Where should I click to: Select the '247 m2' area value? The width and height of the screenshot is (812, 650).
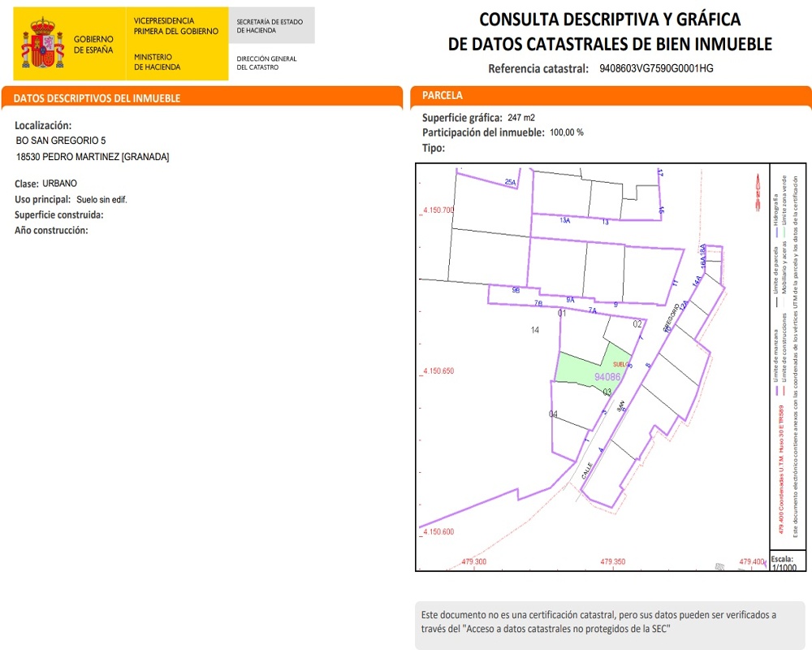pyautogui.click(x=521, y=118)
